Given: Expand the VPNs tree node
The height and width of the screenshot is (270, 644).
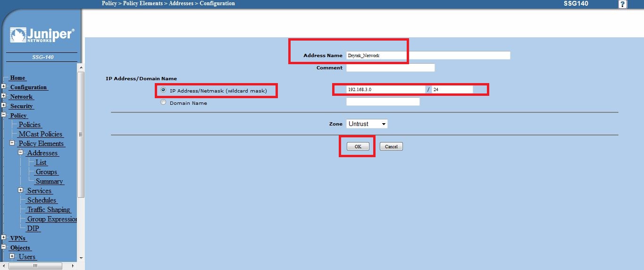Looking at the screenshot, I should tap(4, 238).
